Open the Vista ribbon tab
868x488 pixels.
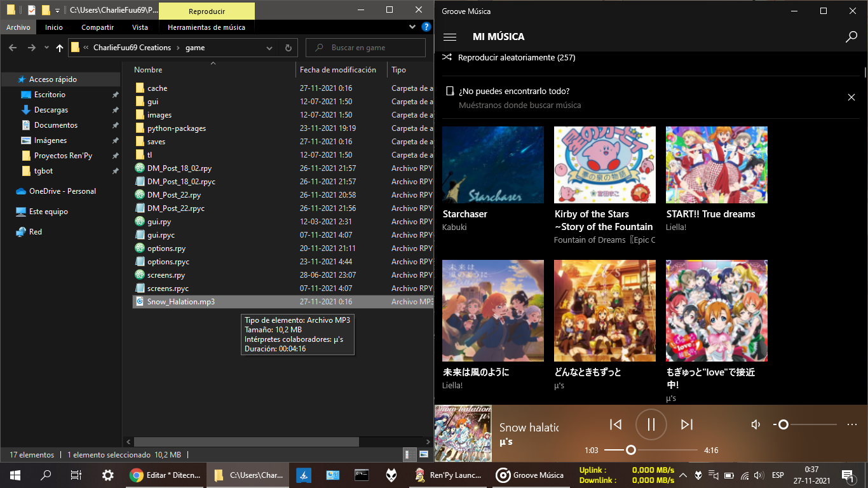click(140, 27)
